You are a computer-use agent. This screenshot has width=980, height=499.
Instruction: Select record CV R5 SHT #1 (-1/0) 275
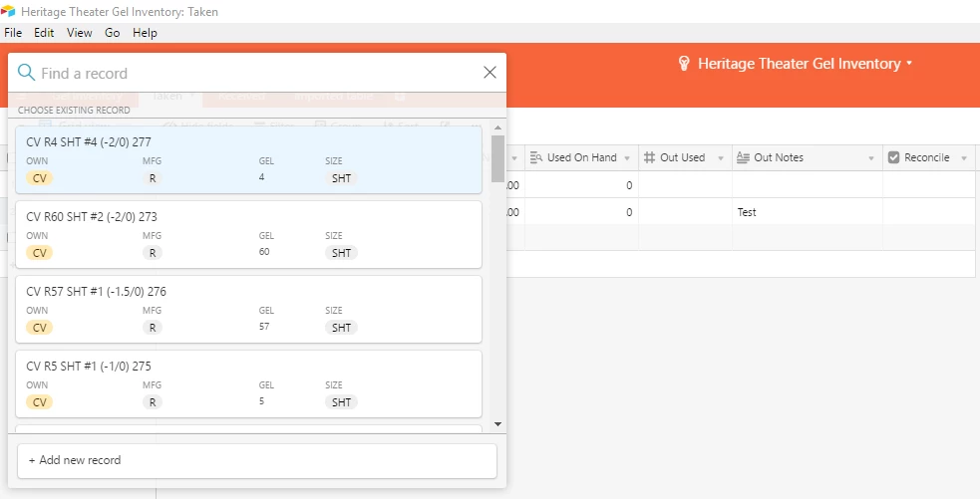(x=249, y=383)
